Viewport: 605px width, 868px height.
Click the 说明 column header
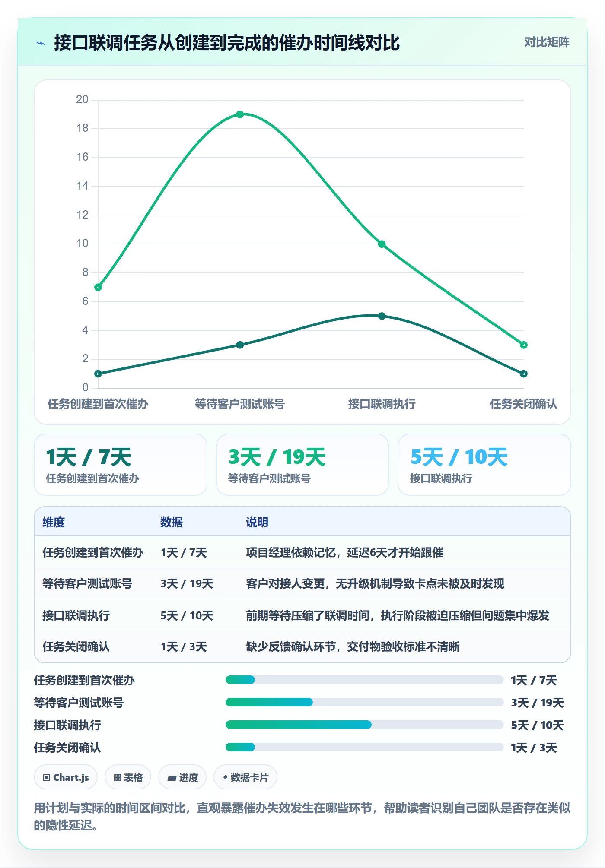(x=257, y=522)
